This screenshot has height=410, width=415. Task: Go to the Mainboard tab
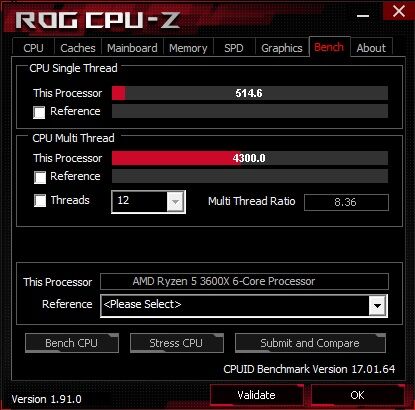coord(132,48)
